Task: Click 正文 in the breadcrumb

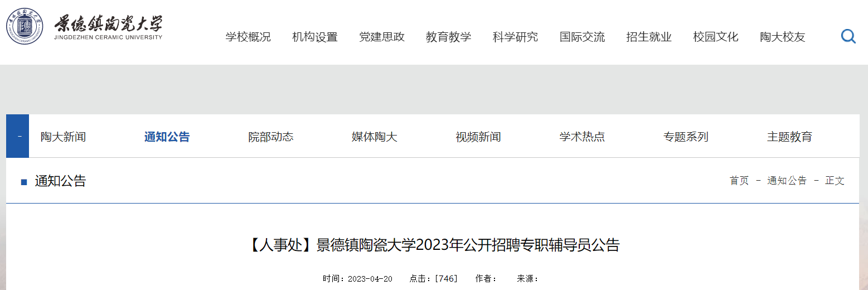Action: (x=835, y=181)
